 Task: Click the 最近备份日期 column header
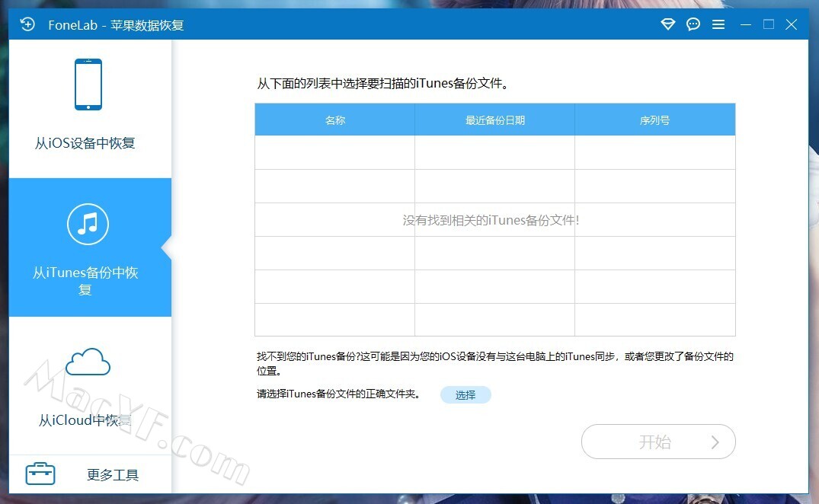[x=495, y=120]
